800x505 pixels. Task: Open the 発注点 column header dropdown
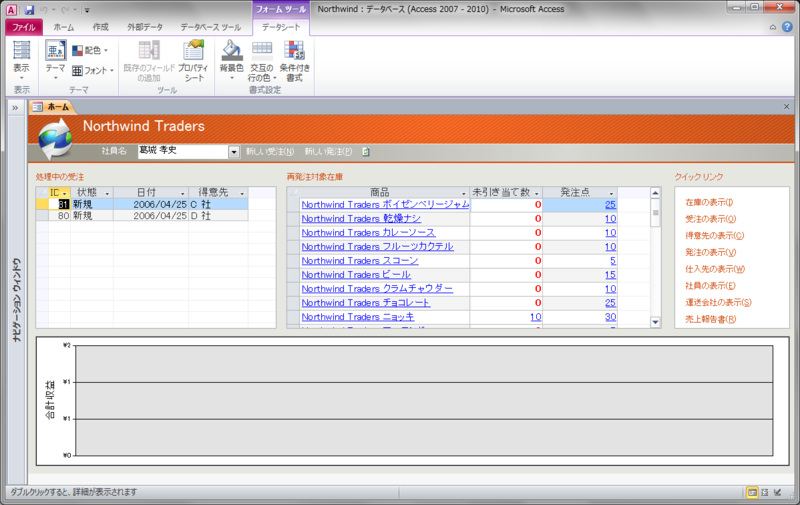pyautogui.click(x=611, y=193)
